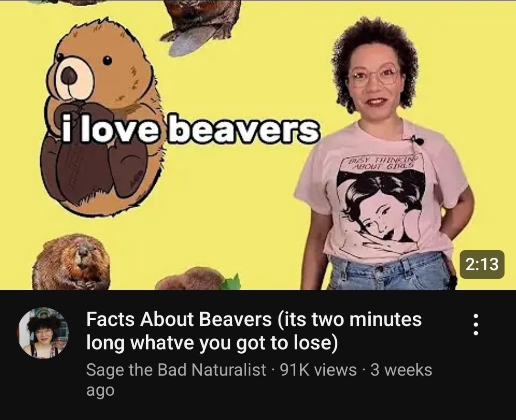Screen dimensions: 516x420
Task: Click the beaver with green leaf image
Action: (x=198, y=279)
